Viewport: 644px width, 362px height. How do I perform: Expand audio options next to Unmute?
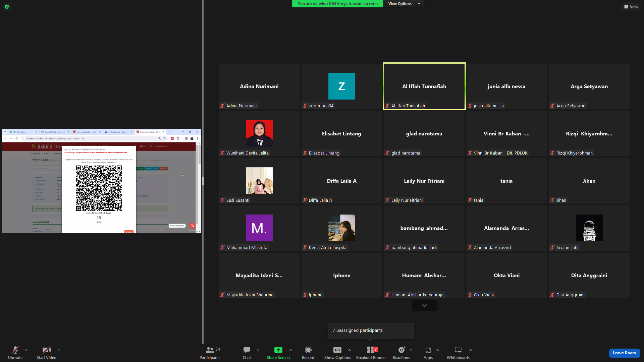pyautogui.click(x=26, y=350)
